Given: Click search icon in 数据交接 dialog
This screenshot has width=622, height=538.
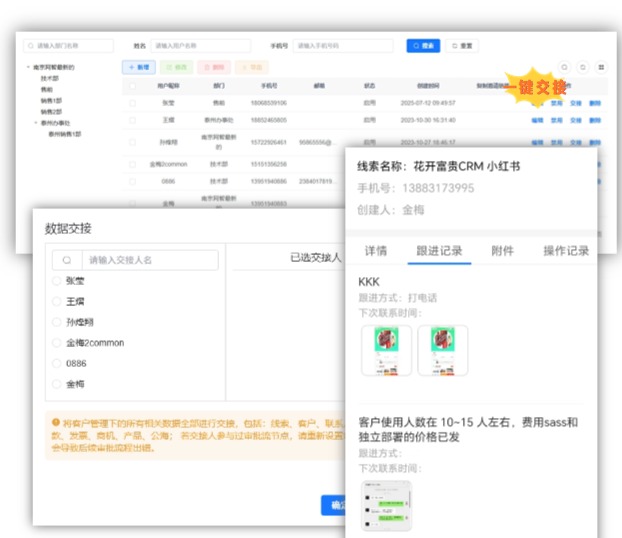Looking at the screenshot, I should click(x=66, y=260).
